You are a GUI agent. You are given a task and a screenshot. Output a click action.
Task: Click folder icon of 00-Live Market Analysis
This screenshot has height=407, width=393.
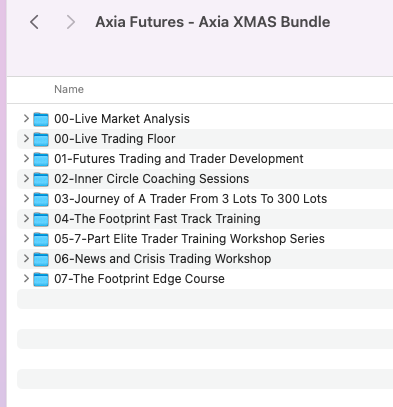pyautogui.click(x=41, y=119)
